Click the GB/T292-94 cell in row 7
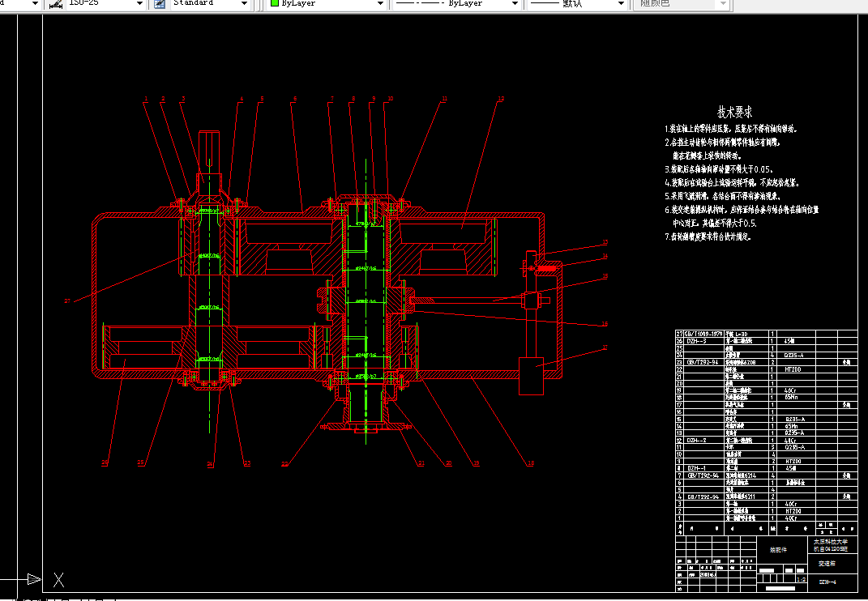Viewport: 868px width, 601px height. 703,475
